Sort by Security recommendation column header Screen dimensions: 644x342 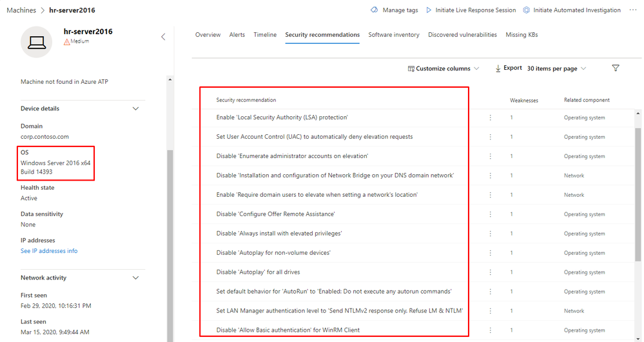point(246,100)
